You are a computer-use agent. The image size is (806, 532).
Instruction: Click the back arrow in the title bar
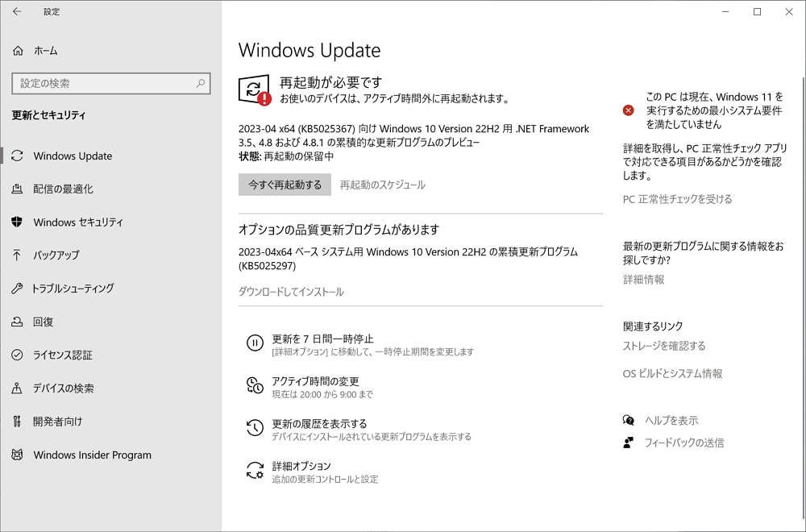click(x=17, y=12)
